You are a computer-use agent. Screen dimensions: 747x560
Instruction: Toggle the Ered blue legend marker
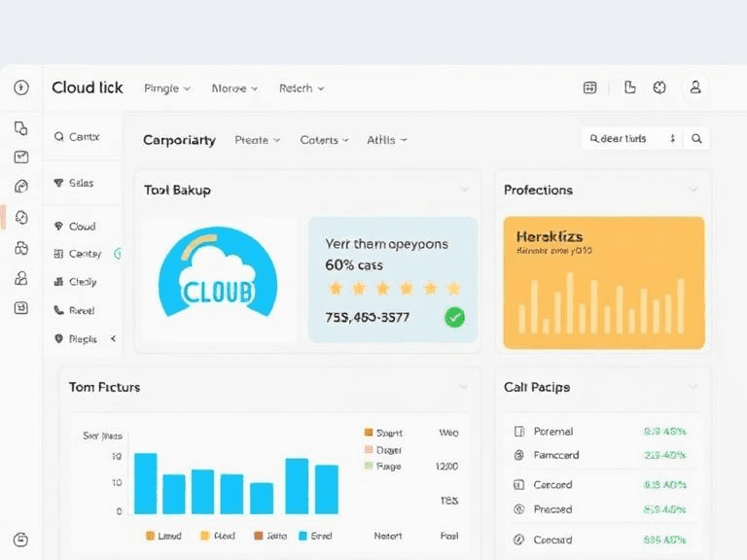[x=302, y=536]
